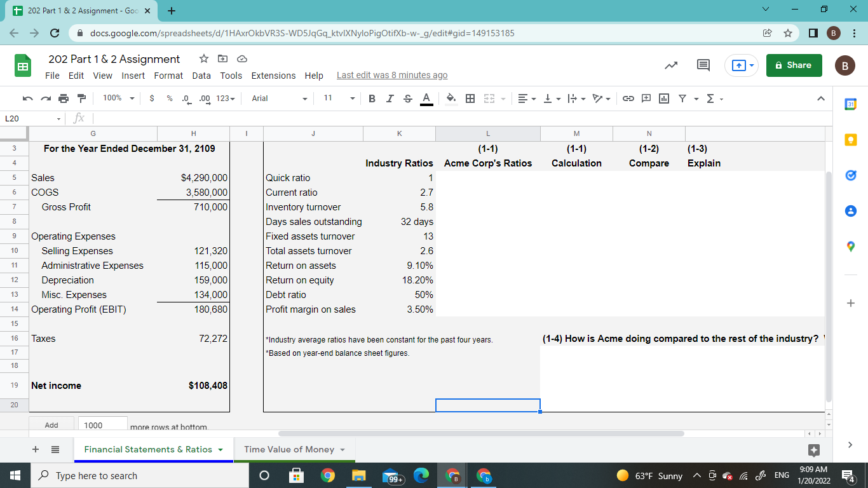868x488 pixels.
Task: Open the merge cells options
Action: pyautogui.click(x=489, y=98)
